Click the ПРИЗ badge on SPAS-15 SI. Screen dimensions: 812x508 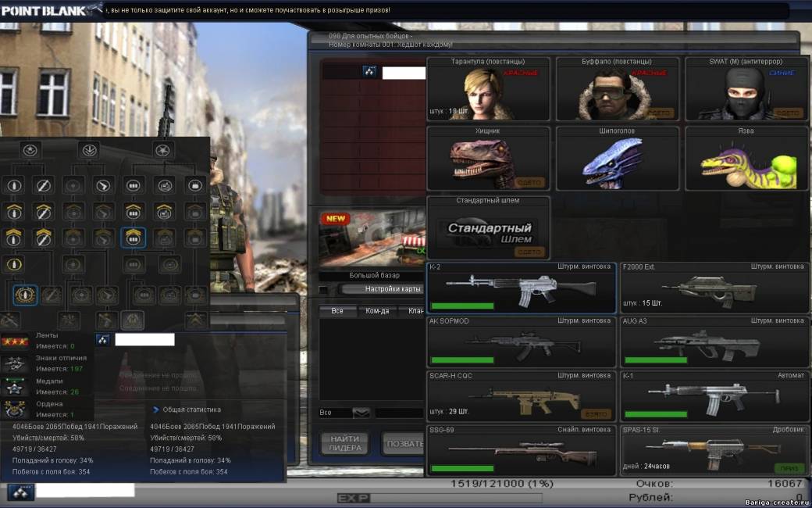point(789,468)
